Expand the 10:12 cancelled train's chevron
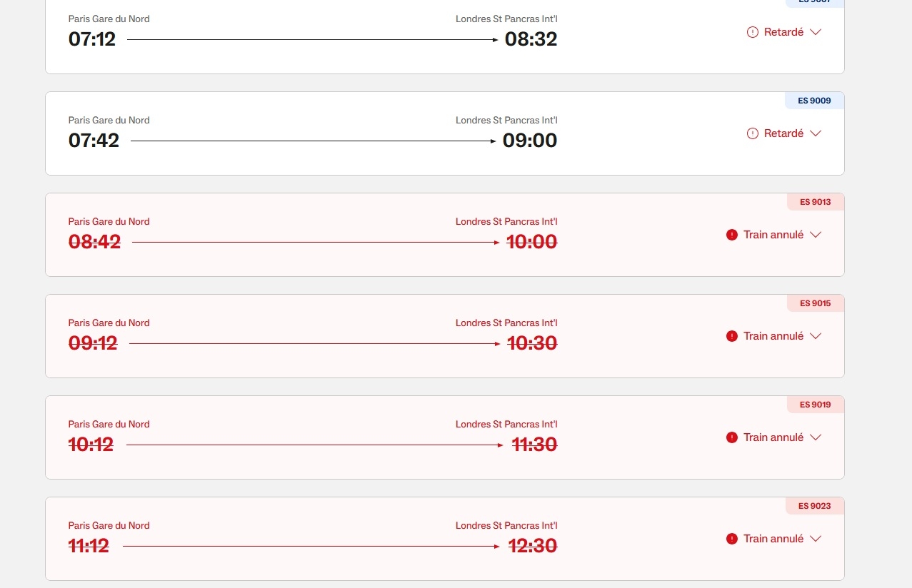 coord(816,437)
